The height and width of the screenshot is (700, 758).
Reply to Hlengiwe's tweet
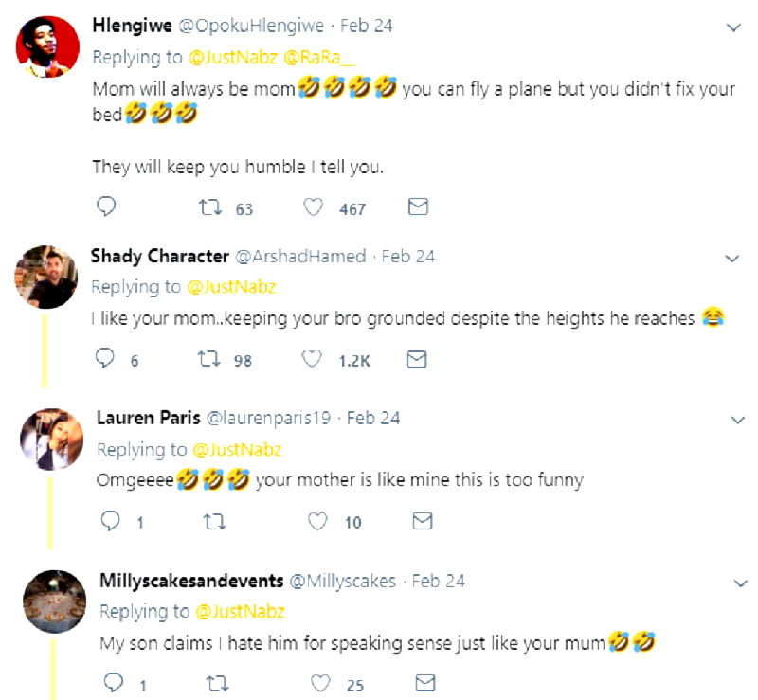[106, 206]
